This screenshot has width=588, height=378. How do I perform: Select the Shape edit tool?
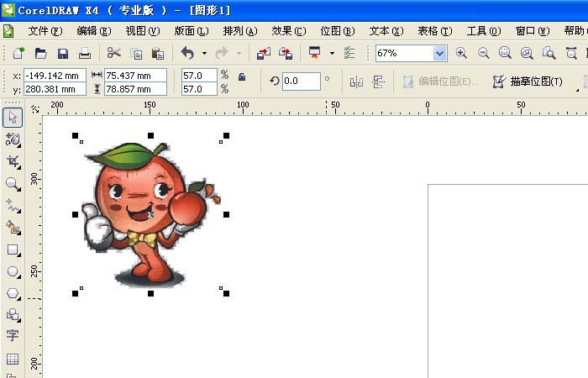point(13,139)
